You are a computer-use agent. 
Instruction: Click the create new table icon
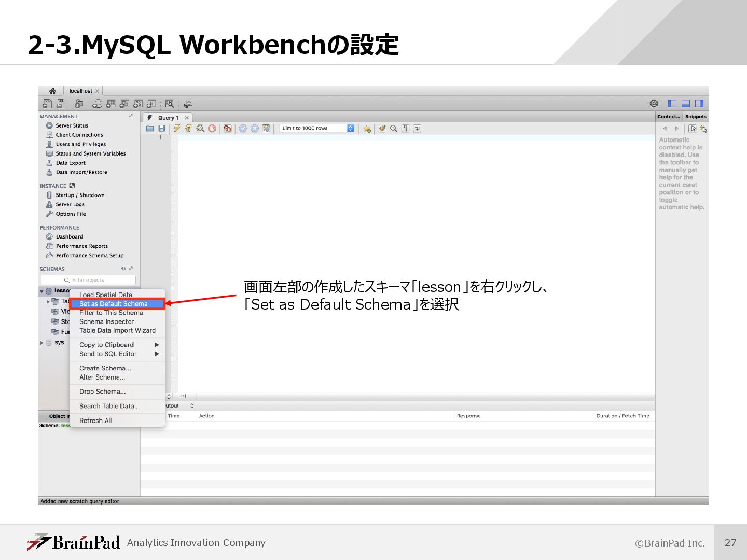pyautogui.click(x=110, y=104)
